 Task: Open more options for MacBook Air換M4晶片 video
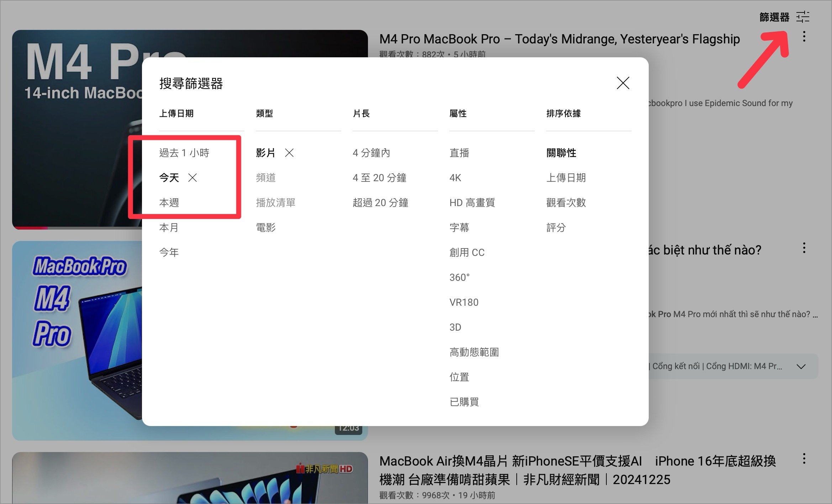pos(804,458)
